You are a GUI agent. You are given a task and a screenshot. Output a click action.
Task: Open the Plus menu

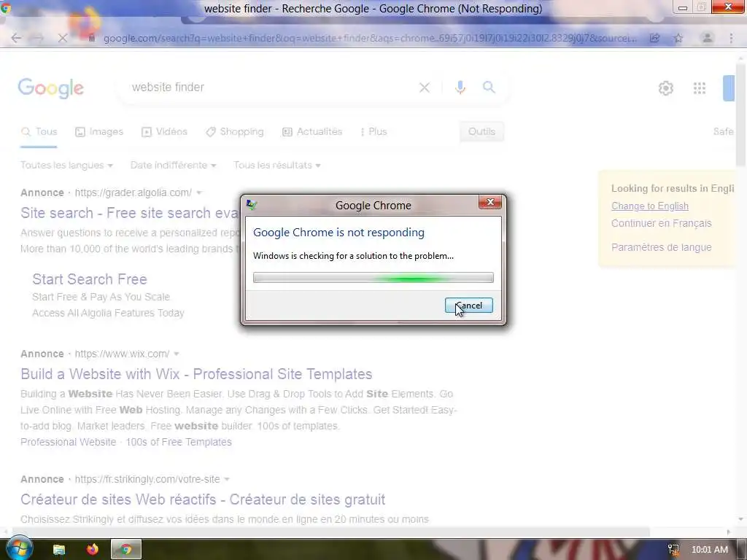tap(373, 132)
